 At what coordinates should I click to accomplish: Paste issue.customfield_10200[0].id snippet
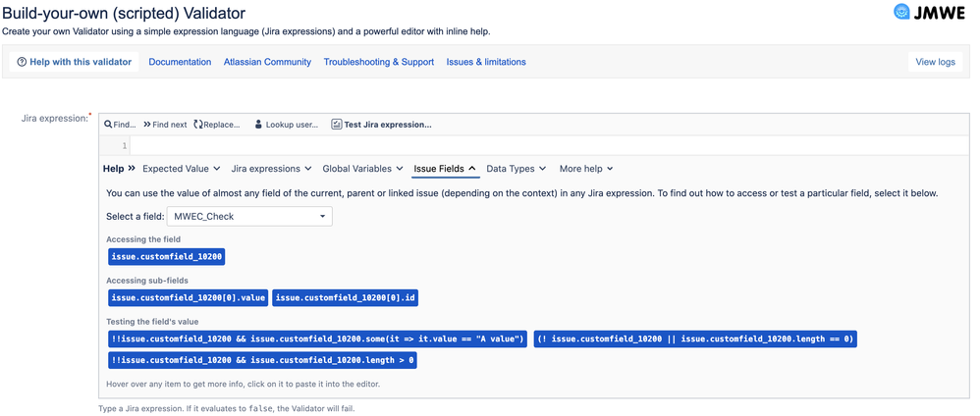pyautogui.click(x=345, y=298)
